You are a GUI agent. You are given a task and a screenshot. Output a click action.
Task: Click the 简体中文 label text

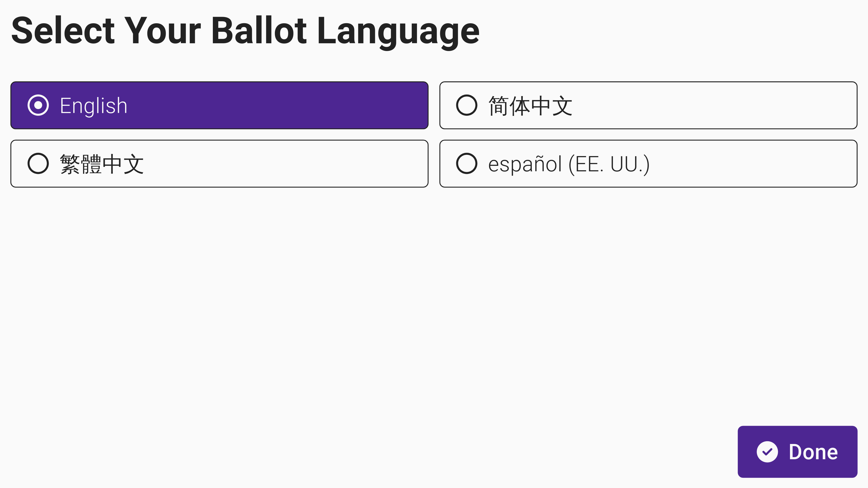[x=530, y=106]
